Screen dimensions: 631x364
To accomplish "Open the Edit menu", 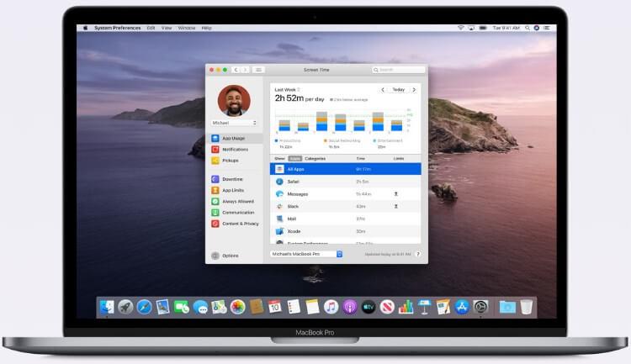I will click(x=151, y=28).
